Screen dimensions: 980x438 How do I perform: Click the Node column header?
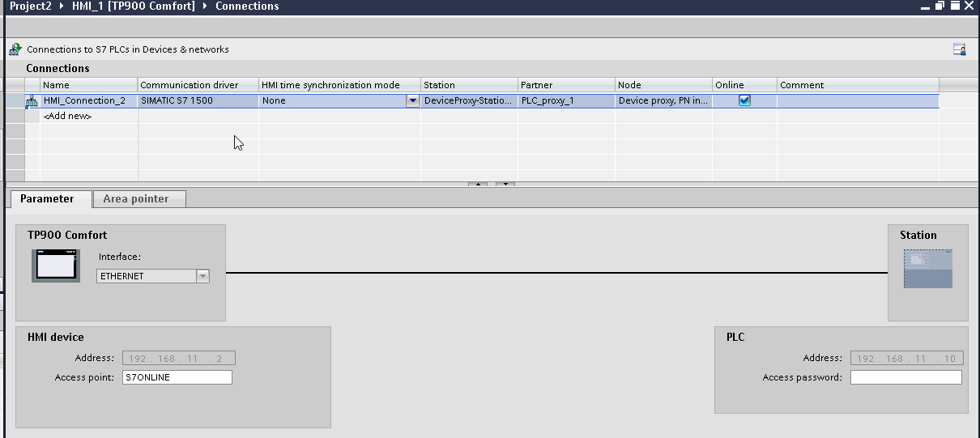(664, 85)
